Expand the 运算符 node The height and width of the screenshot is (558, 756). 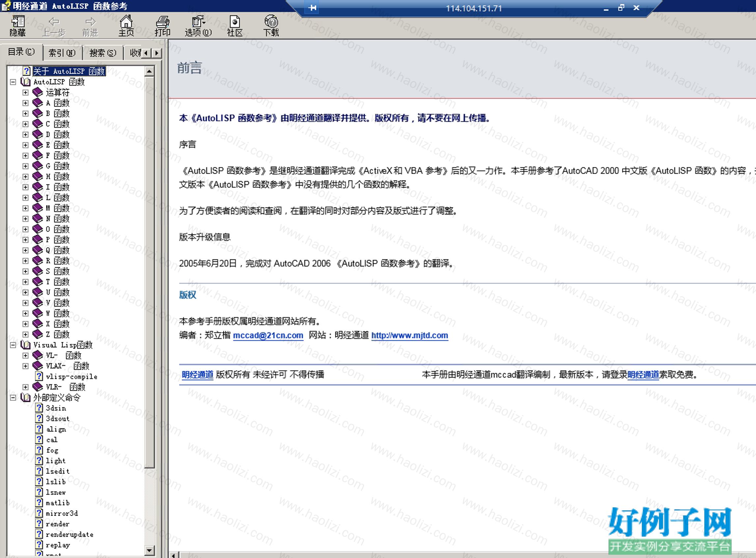point(25,92)
